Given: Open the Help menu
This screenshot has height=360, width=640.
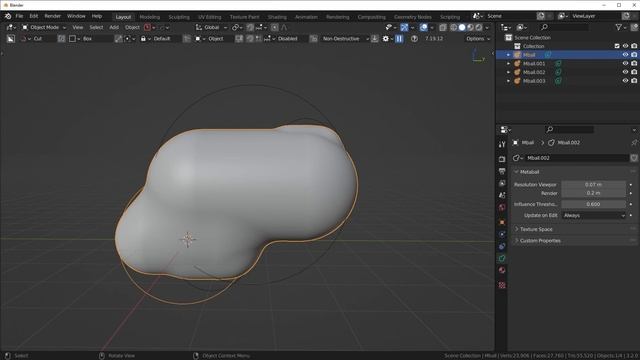Looking at the screenshot, I should 97,16.
